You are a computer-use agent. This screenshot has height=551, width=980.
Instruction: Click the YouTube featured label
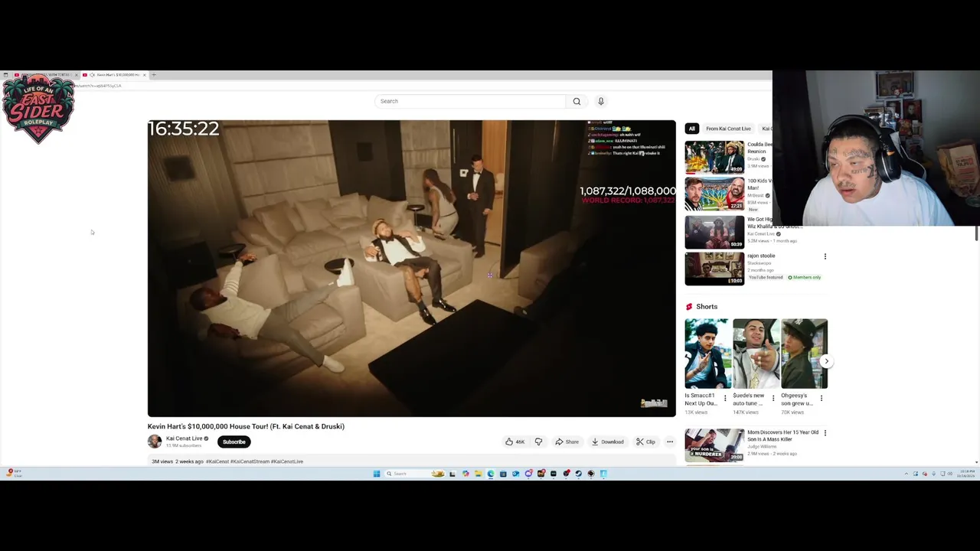(765, 277)
